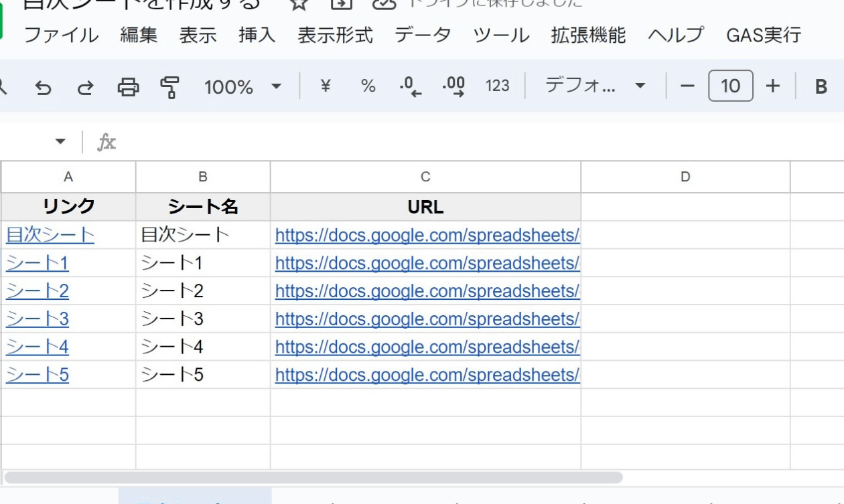The image size is (844, 504).
Task: Click the print icon
Action: click(128, 86)
